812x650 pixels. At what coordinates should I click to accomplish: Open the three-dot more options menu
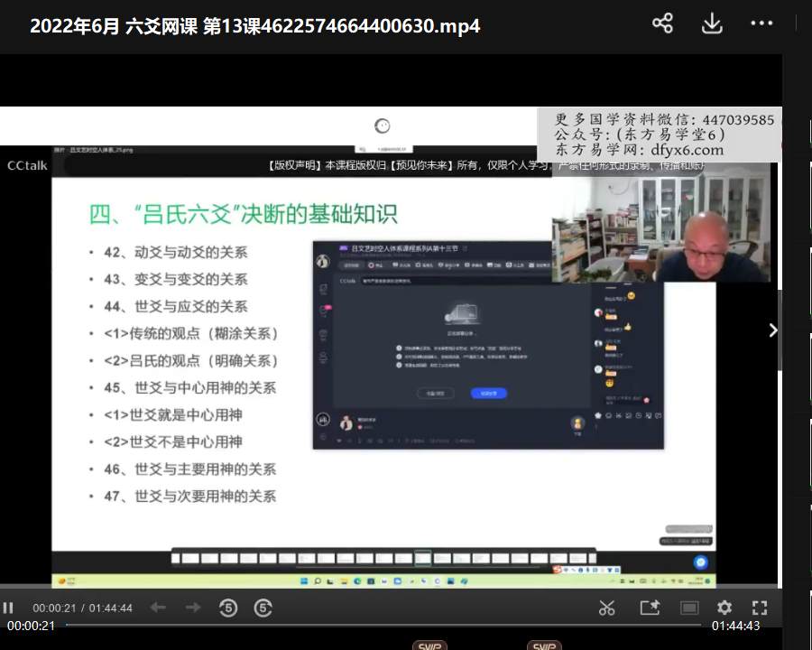(761, 24)
